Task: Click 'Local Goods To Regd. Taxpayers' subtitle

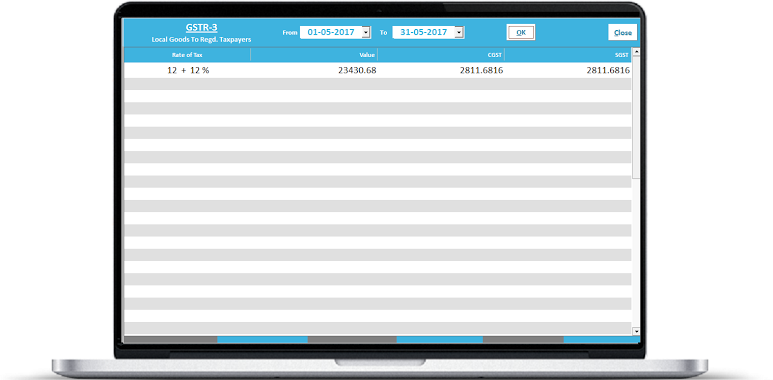Action: click(x=201, y=39)
